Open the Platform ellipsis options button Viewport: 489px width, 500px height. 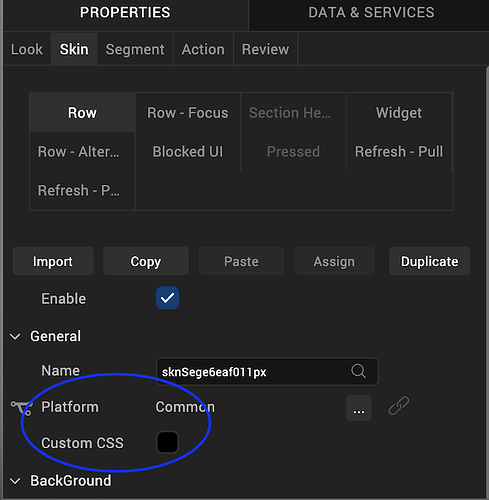[359, 408]
